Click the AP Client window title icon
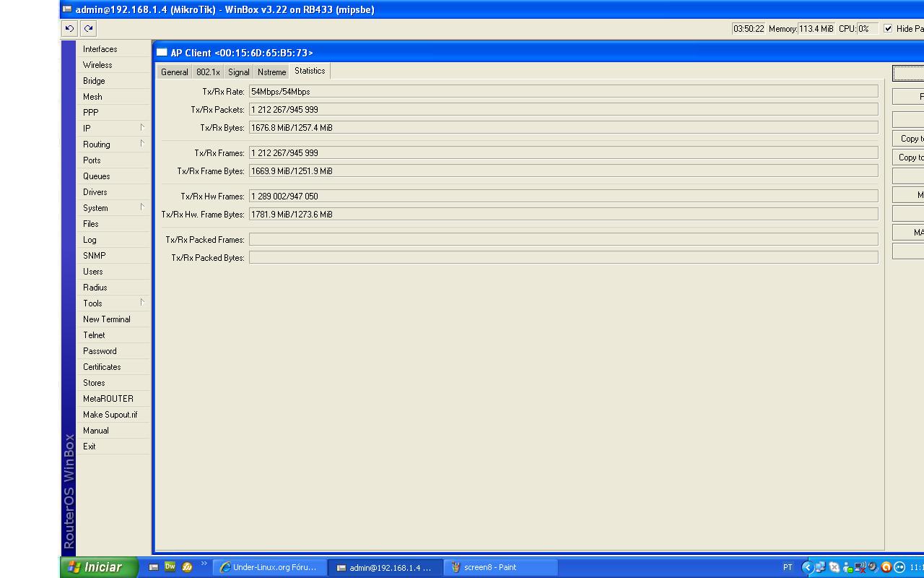The width and height of the screenshot is (924, 578). click(162, 53)
